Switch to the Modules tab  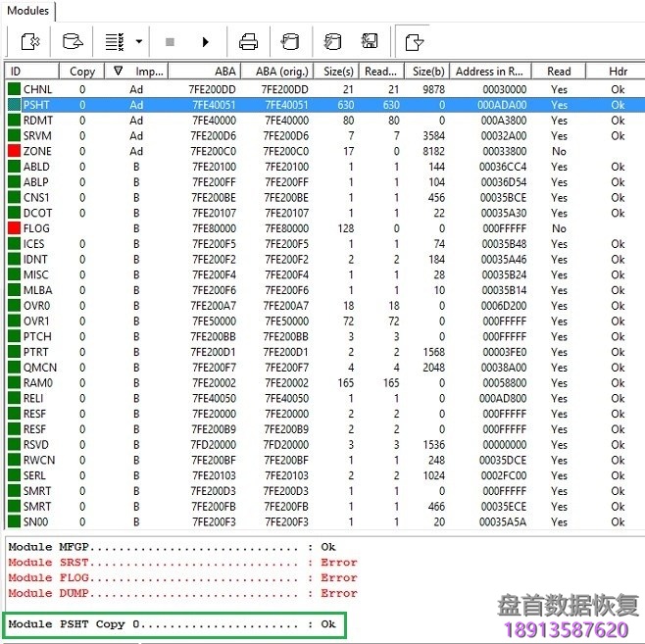(28, 11)
